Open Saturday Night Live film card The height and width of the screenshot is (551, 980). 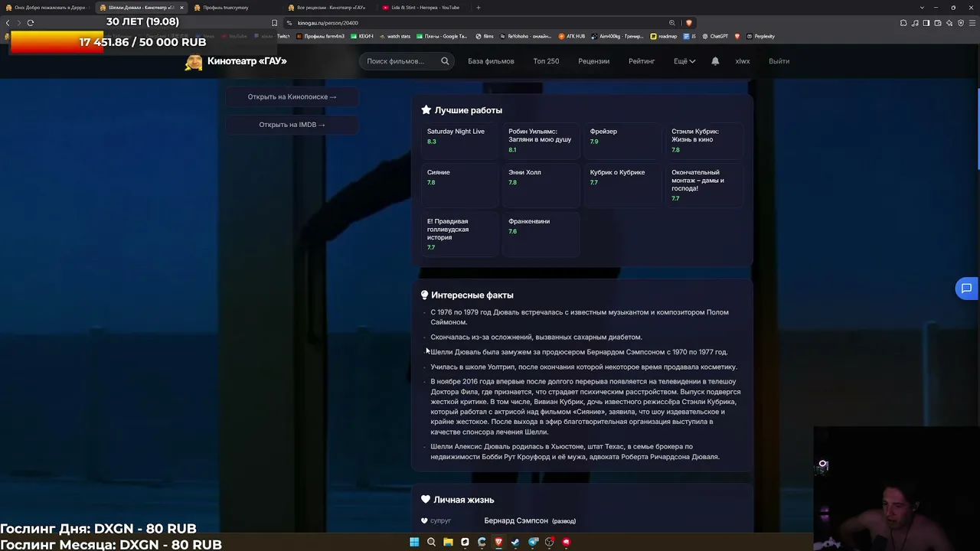tap(459, 141)
